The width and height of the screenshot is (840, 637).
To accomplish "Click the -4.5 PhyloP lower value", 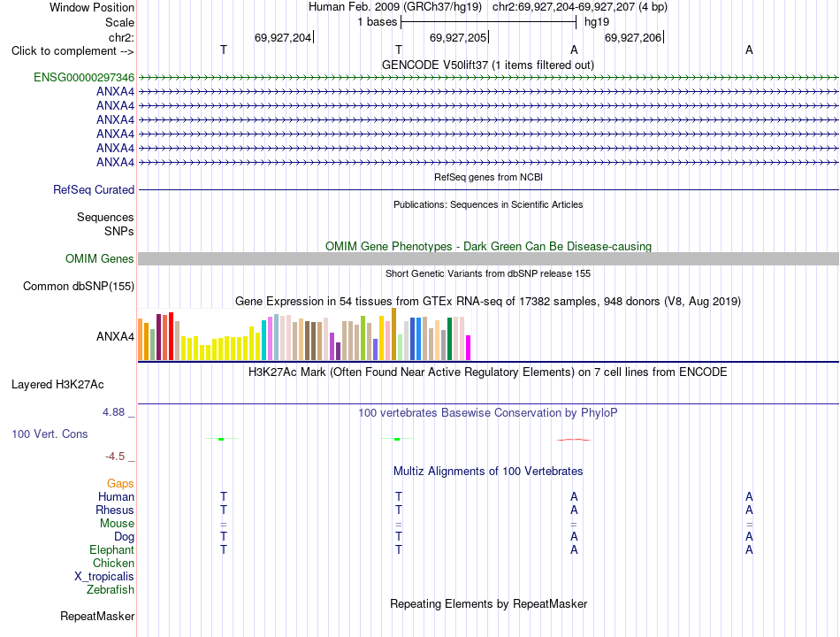I will pos(115,457).
